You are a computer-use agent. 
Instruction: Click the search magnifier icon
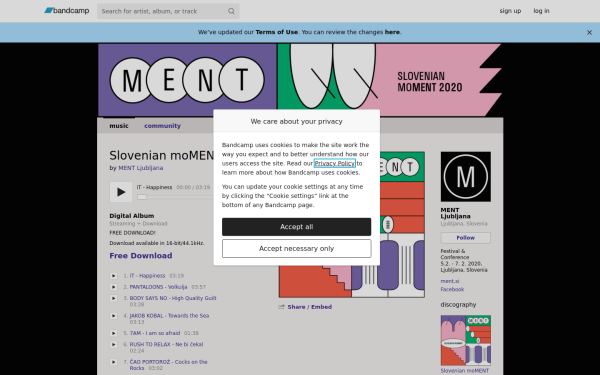[231, 11]
